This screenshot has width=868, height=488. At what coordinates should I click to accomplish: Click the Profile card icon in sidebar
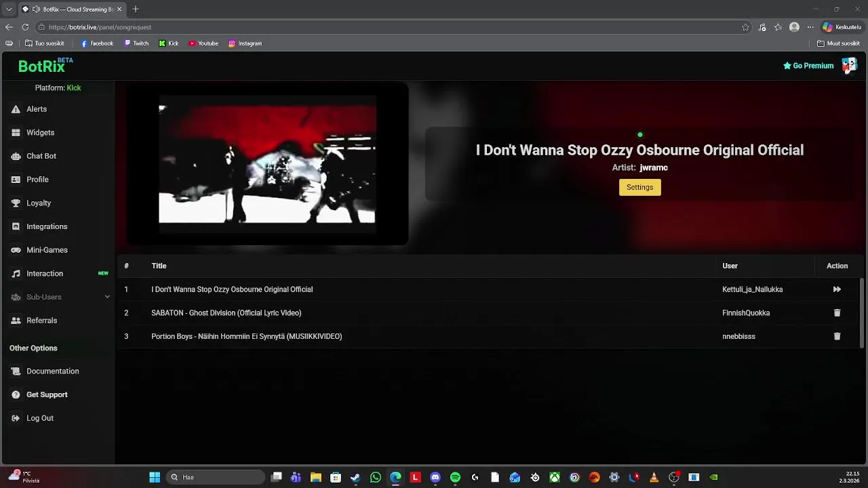tap(16, 180)
